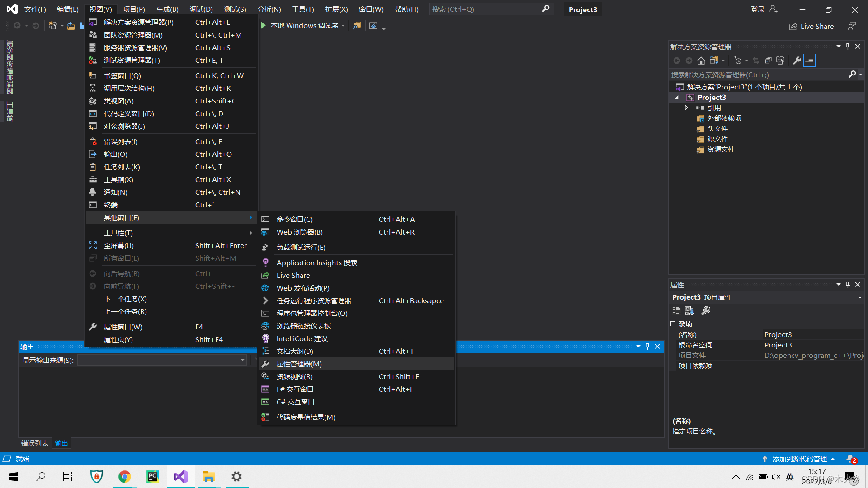This screenshot has height=488, width=868.
Task: Click the Find in Files toolbar icon
Action: (x=357, y=26)
